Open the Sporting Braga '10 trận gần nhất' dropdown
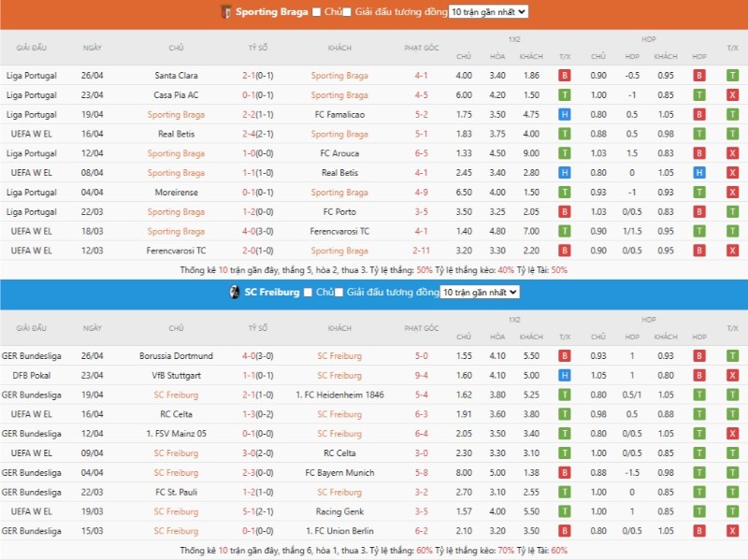This screenshot has height=560, width=748. 488,12
